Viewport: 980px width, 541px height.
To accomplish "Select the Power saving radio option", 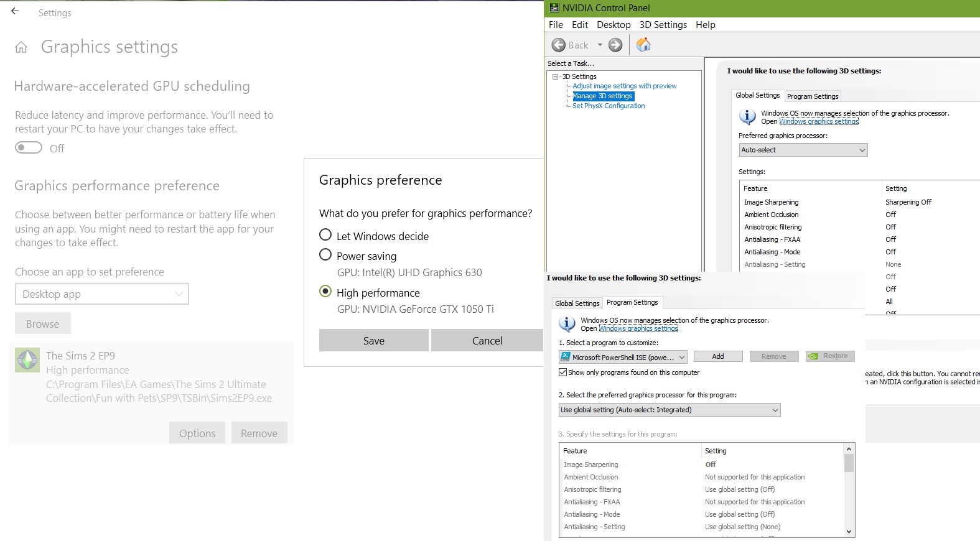I will [x=325, y=255].
